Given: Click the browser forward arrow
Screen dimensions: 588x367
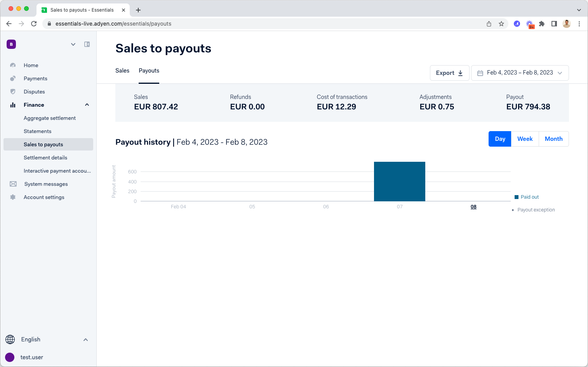Looking at the screenshot, I should (x=21, y=24).
